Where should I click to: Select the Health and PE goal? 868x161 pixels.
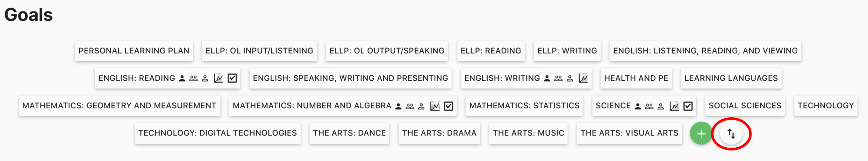point(636,78)
